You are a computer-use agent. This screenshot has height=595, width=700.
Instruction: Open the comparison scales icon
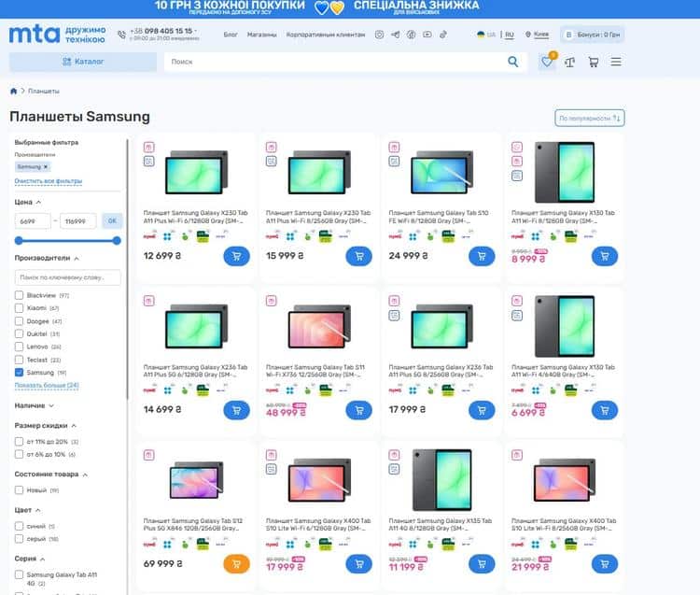tap(569, 62)
